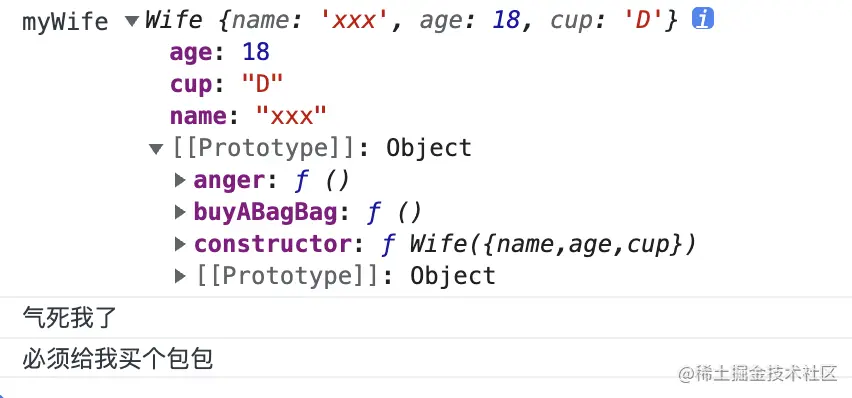This screenshot has width=852, height=398.
Task: Expand the nested [[Prototype]] under constructor
Action: coord(180,276)
